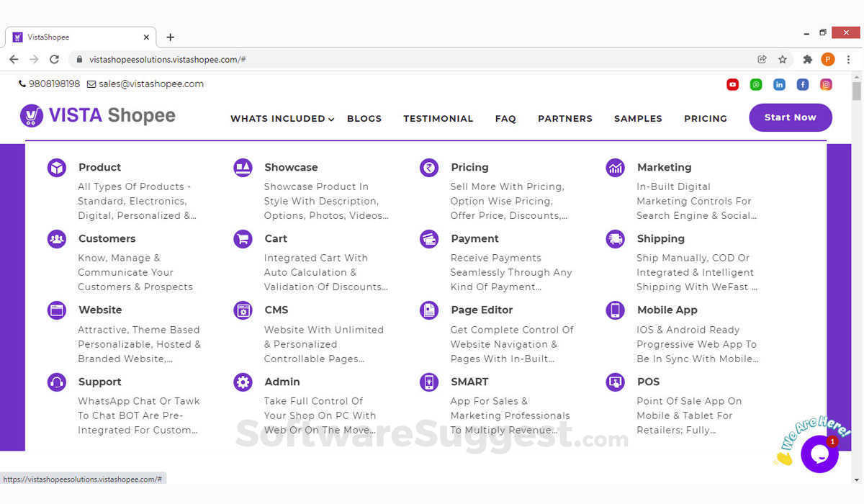
Task: Open the YouTube social icon
Action: [x=733, y=84]
